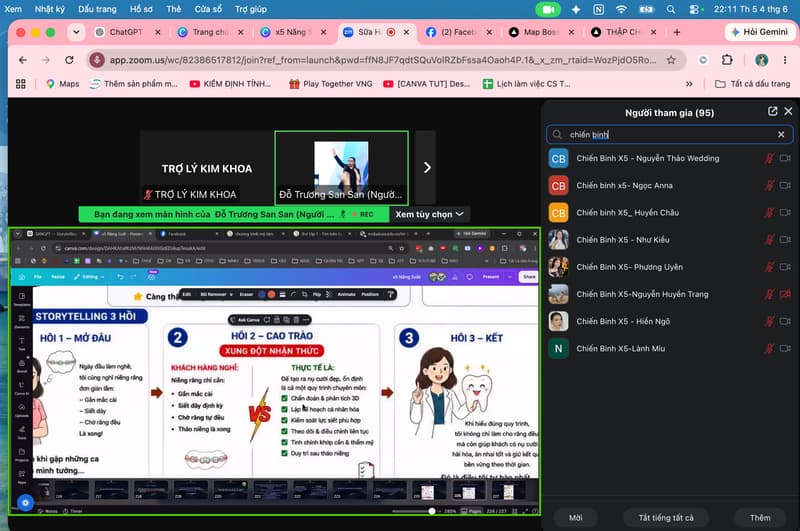Open Wi-Fi status in menu bar
This screenshot has width=800, height=531.
pyautogui.click(x=621, y=9)
